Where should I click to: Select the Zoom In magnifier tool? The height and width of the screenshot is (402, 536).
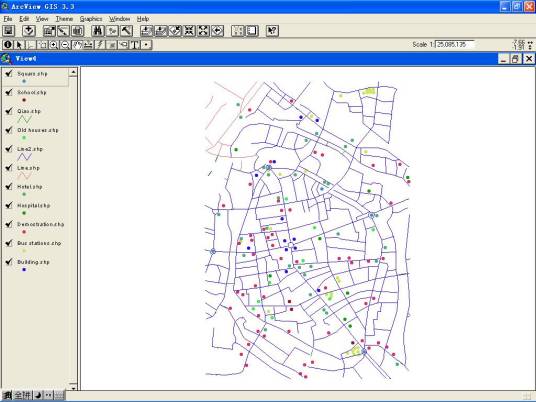pos(54,45)
